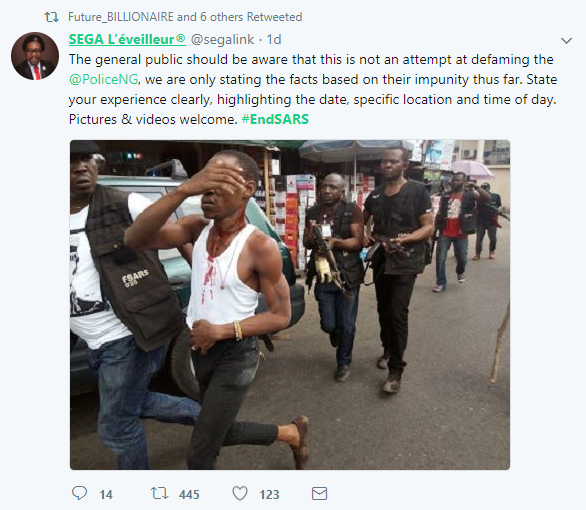This screenshot has width=586, height=510.
Task: Like the tweet with the heart icon
Action: point(240,494)
